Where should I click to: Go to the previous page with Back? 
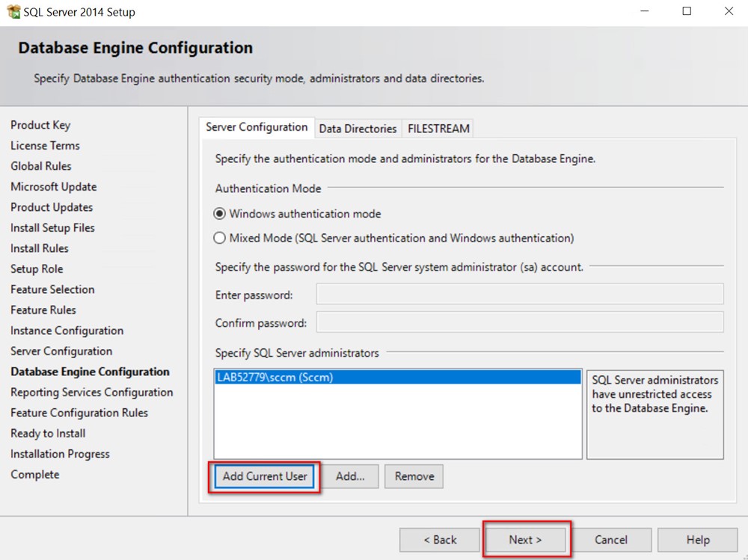[x=440, y=540]
